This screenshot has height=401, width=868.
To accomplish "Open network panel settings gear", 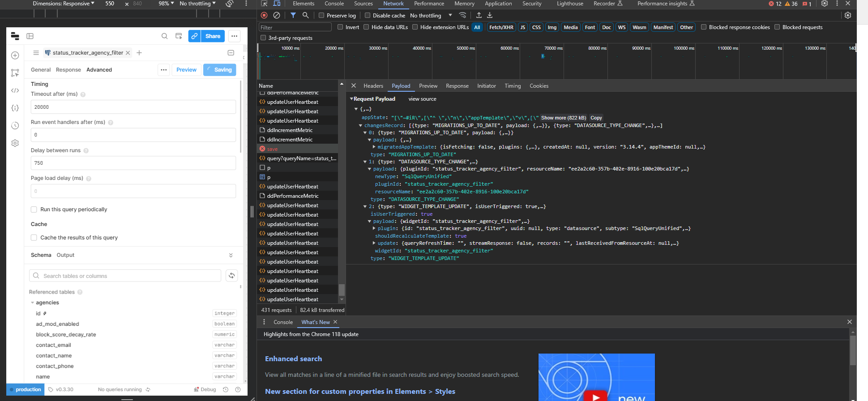I will [847, 15].
